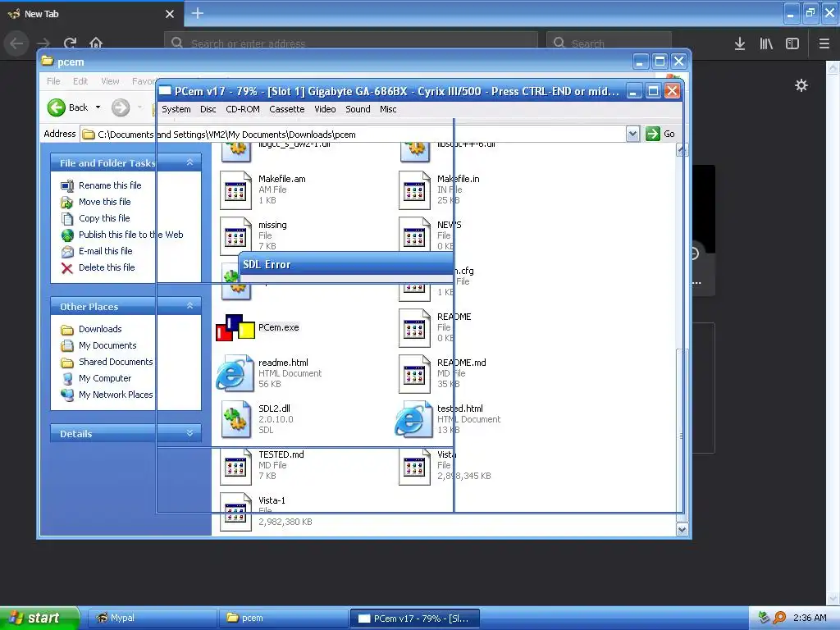Click the browser Reload icon
Screen dimensions: 840x630
coord(71,43)
